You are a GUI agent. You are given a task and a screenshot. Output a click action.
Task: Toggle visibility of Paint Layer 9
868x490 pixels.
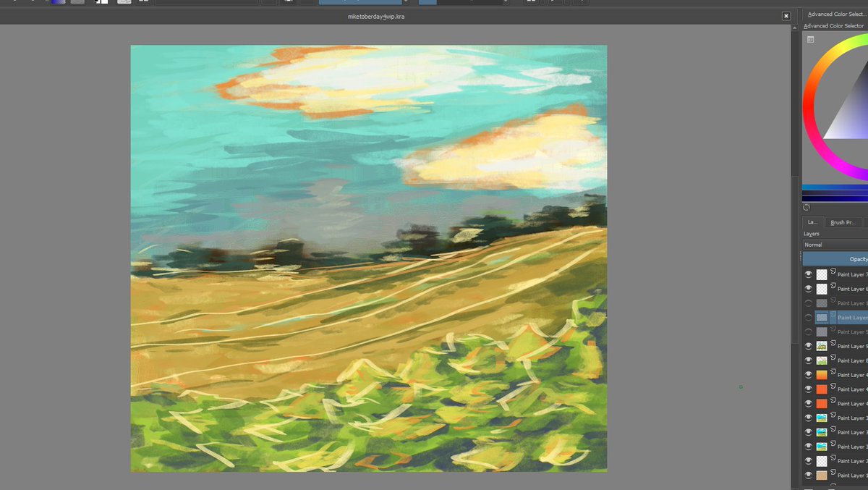809,346
